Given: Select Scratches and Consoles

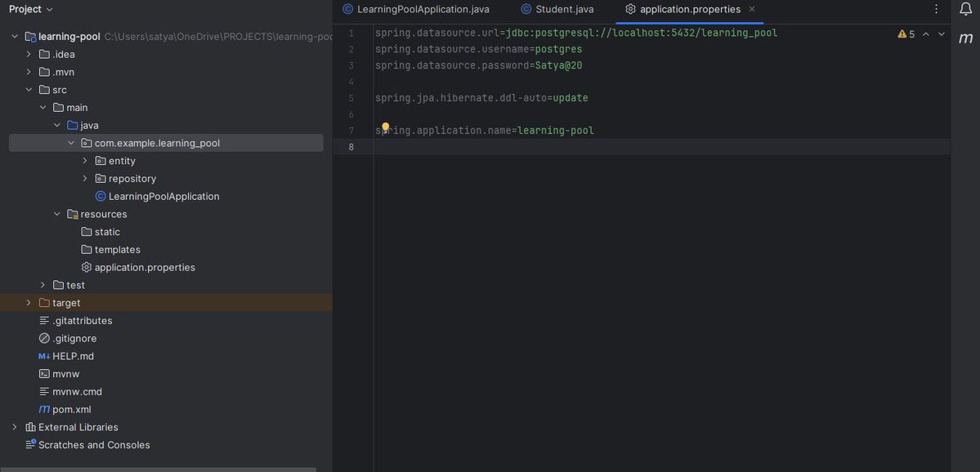Looking at the screenshot, I should 94,445.
